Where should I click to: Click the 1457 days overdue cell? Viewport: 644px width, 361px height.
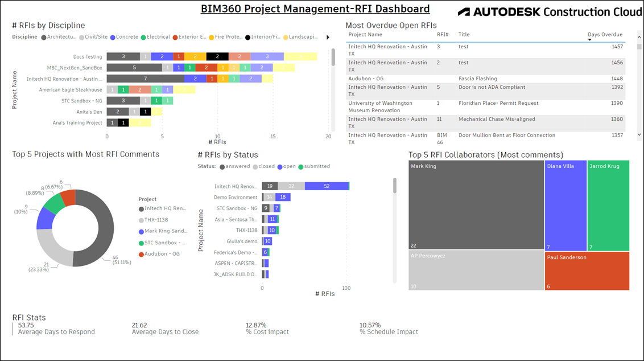617,47
